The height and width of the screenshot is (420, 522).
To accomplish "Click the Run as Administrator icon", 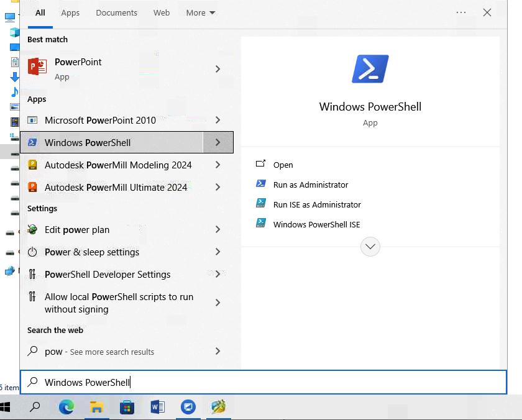I will tap(260, 184).
